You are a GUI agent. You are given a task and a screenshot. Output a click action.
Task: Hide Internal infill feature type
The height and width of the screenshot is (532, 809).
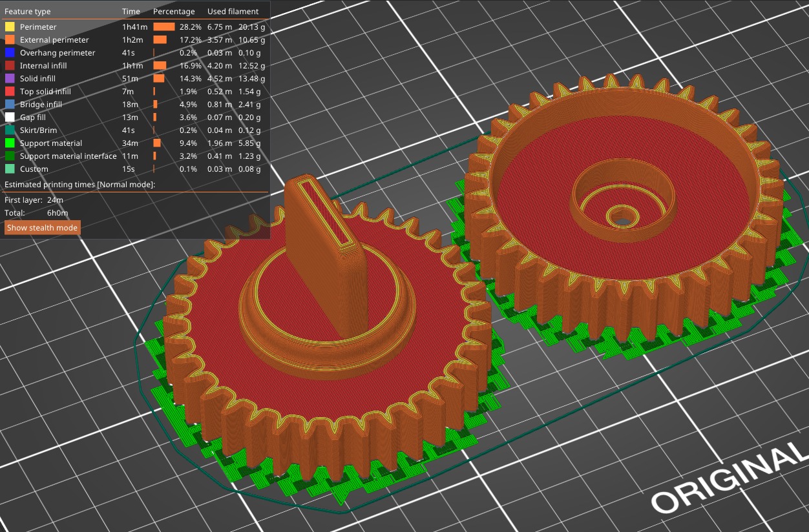pyautogui.click(x=43, y=66)
